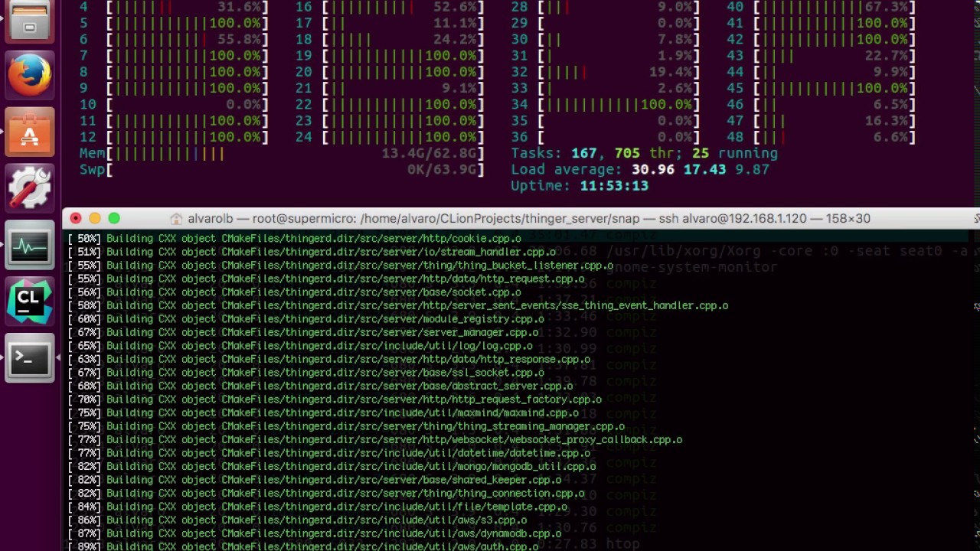Click build line for http/cookie.cpp.o

pos(295,239)
